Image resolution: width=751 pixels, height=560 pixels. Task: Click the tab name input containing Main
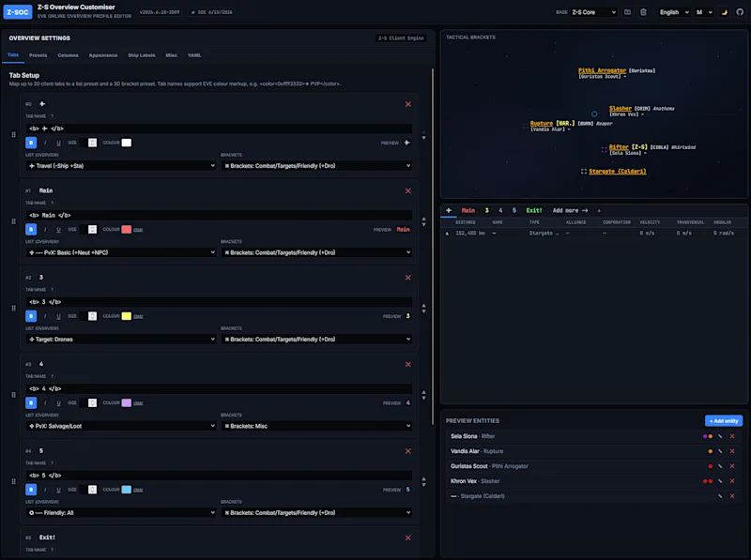(x=219, y=216)
